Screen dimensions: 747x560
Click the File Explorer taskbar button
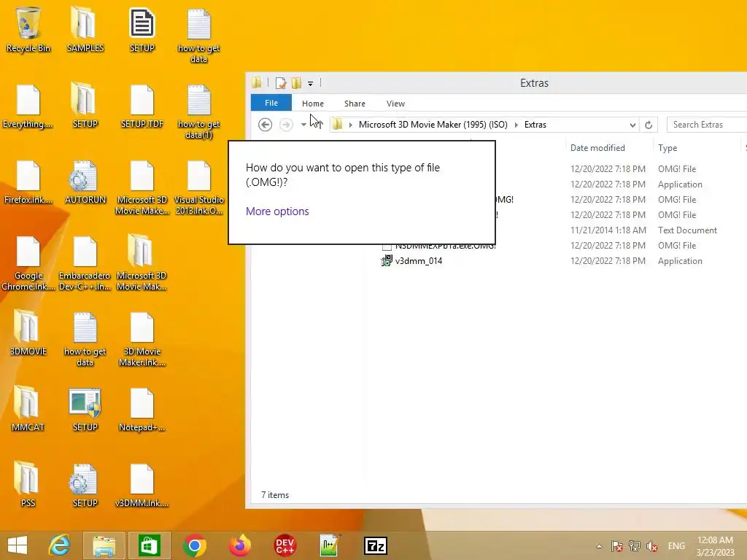tap(104, 545)
